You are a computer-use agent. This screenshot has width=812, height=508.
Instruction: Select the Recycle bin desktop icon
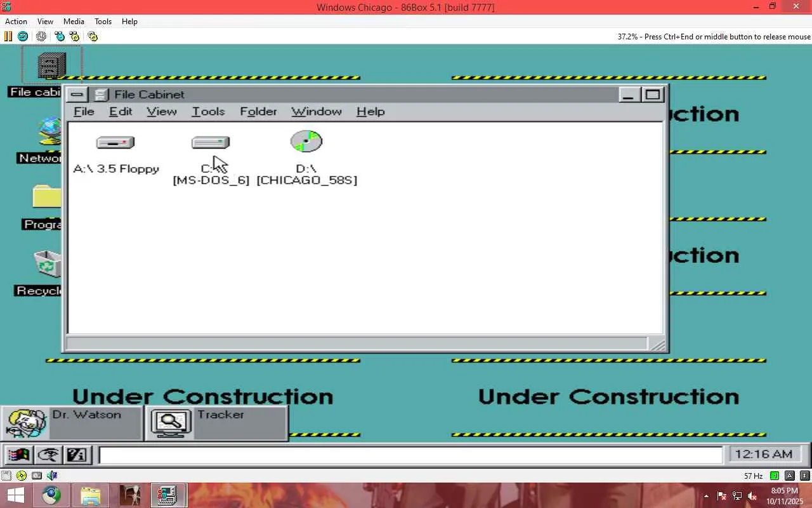[x=48, y=264]
